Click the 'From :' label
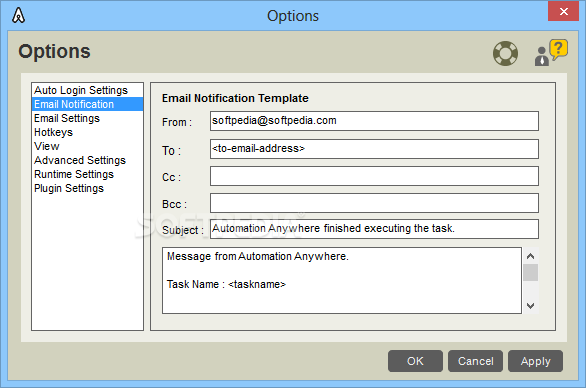 [177, 122]
